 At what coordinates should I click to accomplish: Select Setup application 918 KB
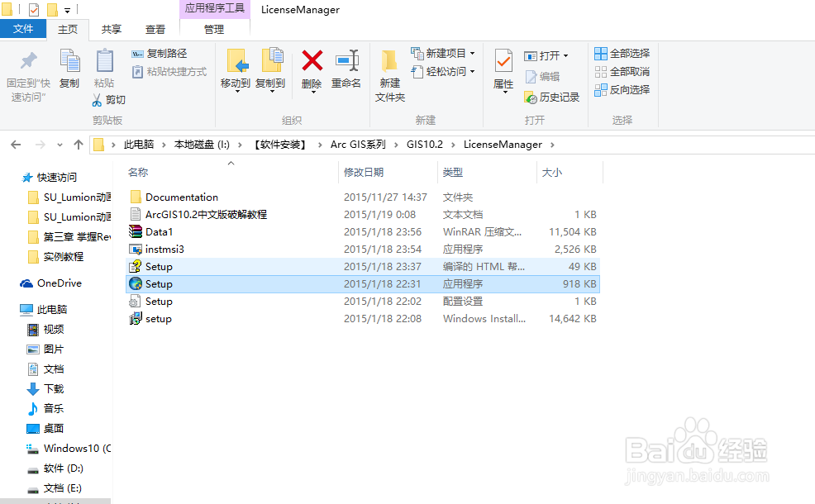click(x=363, y=284)
